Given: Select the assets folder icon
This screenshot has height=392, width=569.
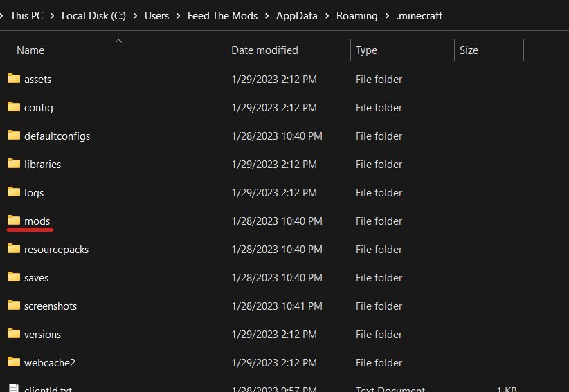Looking at the screenshot, I should click(x=14, y=78).
